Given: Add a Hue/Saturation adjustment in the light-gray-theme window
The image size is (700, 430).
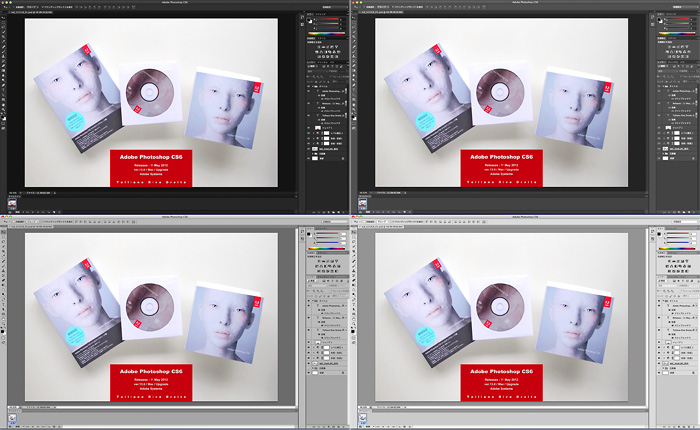Looking at the screenshot, I should click(667, 266).
